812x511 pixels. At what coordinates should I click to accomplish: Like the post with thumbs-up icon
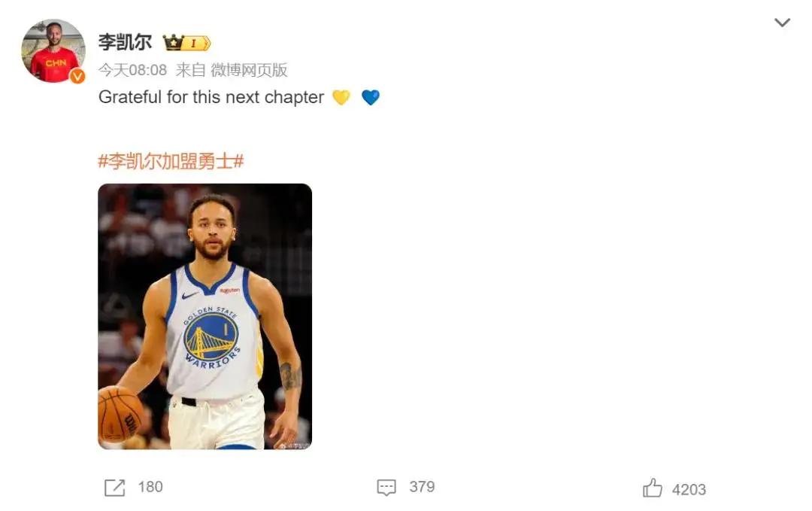click(x=652, y=488)
